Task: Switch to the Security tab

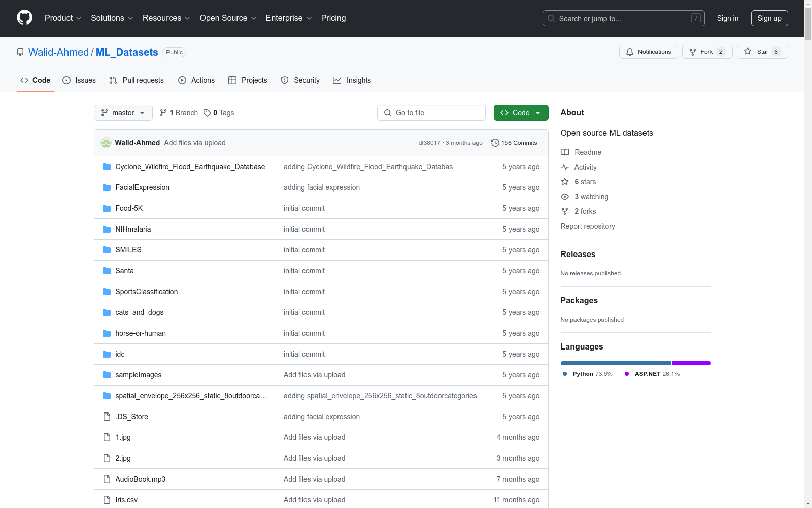Action: coord(300,80)
